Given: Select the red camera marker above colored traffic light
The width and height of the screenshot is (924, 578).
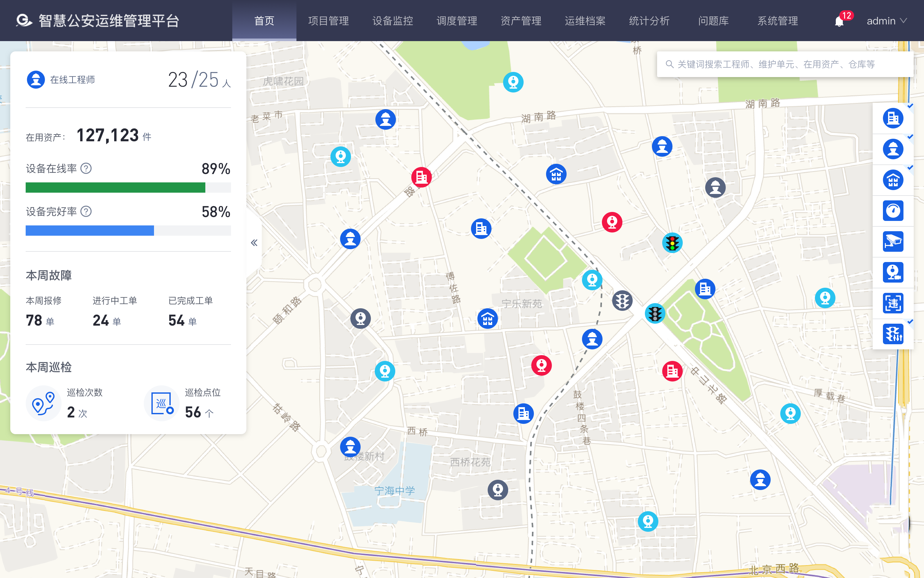Looking at the screenshot, I should [x=612, y=222].
